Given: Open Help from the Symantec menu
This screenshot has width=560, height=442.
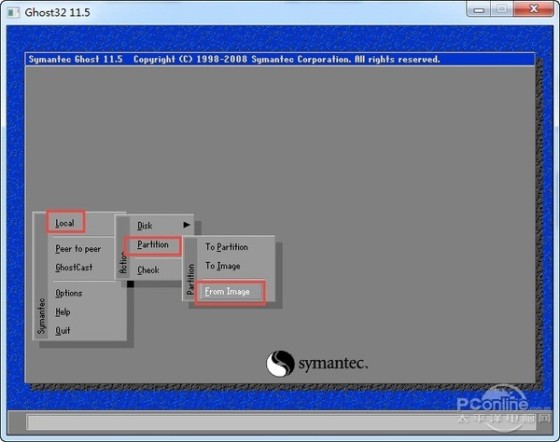Looking at the screenshot, I should [x=62, y=312].
